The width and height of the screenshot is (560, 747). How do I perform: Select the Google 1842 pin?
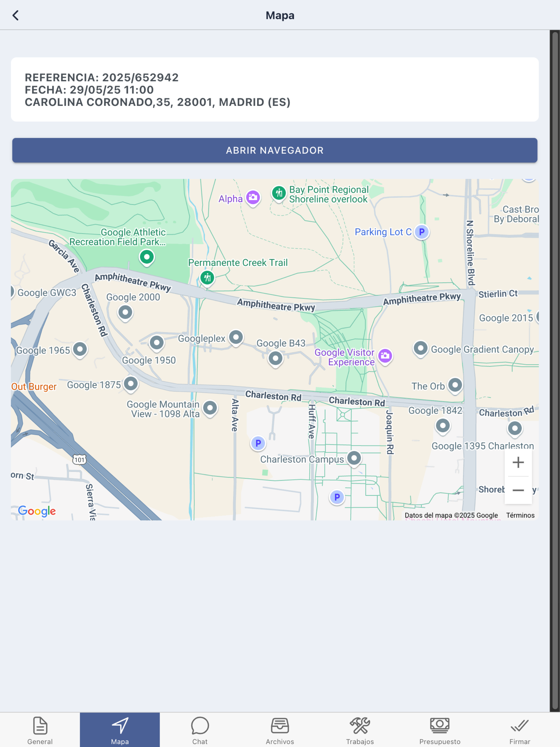click(x=443, y=426)
